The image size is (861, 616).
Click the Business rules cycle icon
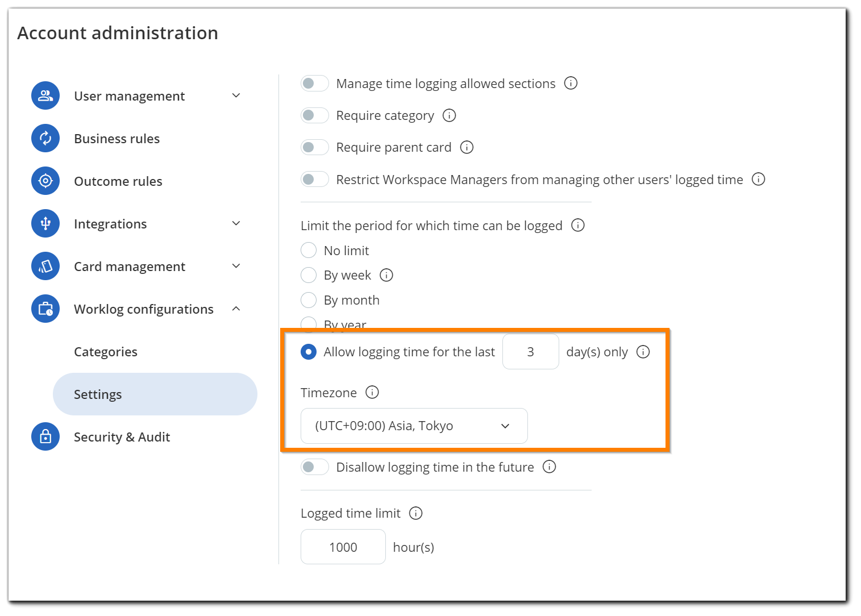(x=45, y=138)
